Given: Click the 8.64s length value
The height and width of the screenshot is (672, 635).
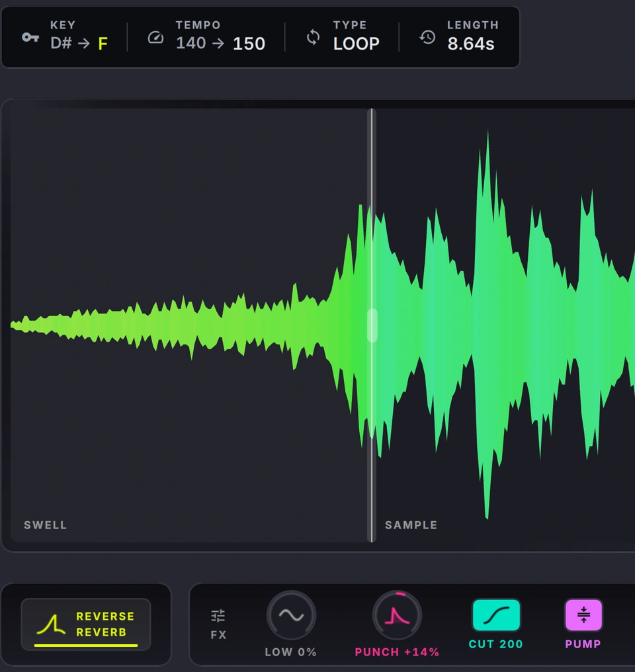Looking at the screenshot, I should pyautogui.click(x=471, y=44).
